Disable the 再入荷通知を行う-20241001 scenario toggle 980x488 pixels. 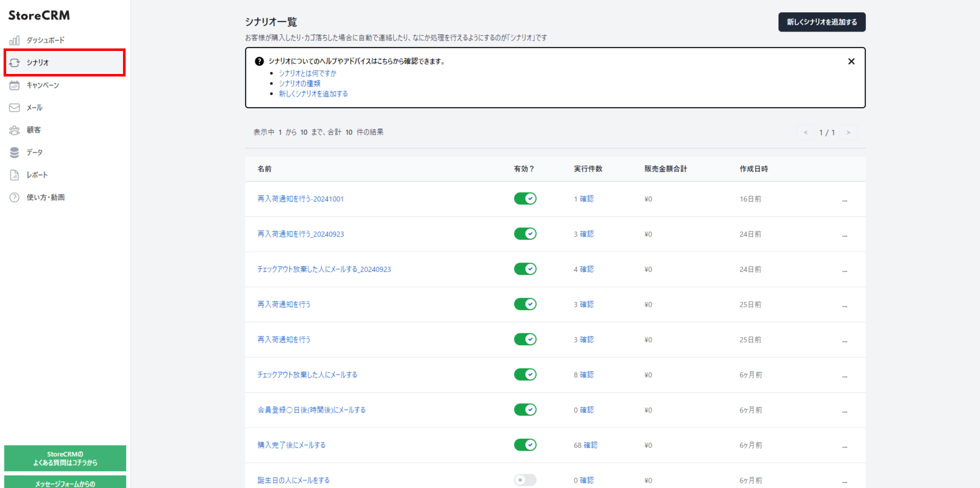[525, 199]
